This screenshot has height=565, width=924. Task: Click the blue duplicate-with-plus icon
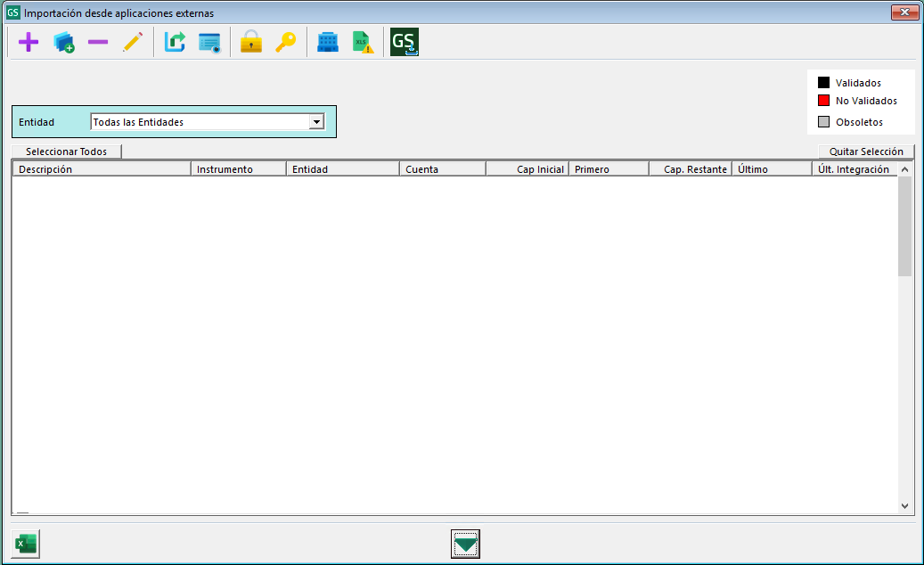tap(63, 43)
